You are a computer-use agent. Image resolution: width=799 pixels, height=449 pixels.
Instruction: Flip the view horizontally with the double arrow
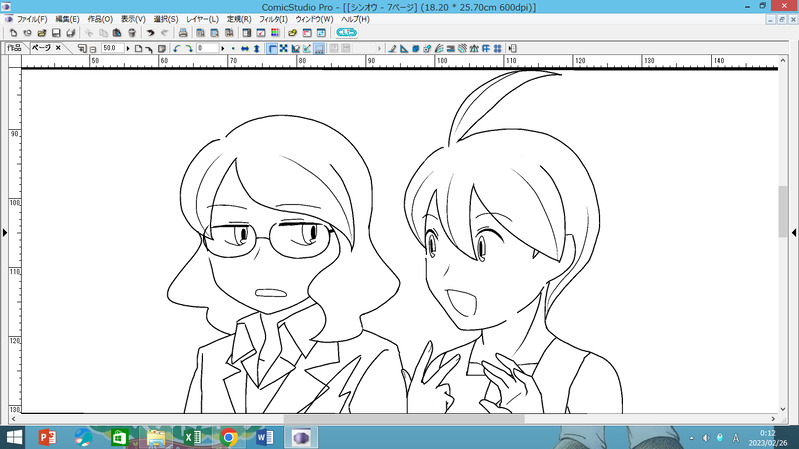coord(245,48)
